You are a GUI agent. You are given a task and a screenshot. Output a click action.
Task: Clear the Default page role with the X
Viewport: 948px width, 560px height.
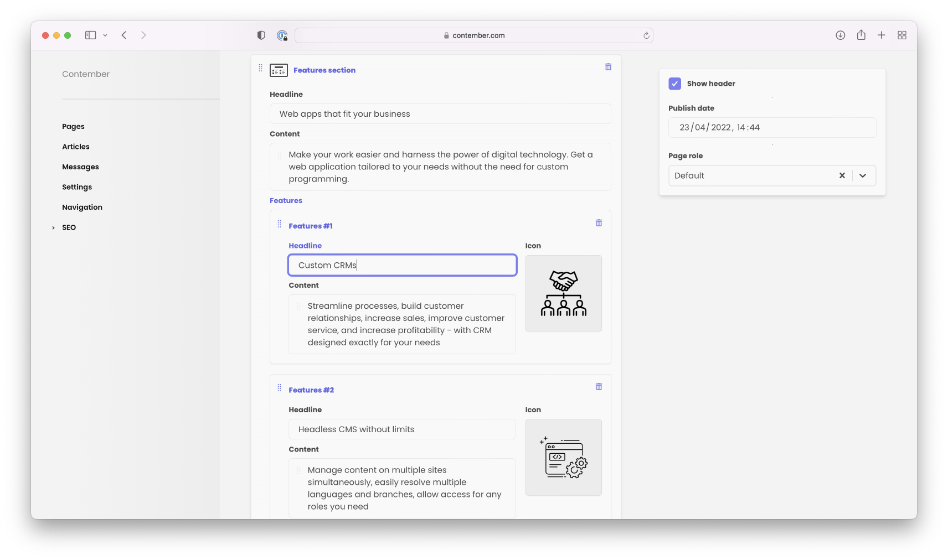(x=842, y=175)
